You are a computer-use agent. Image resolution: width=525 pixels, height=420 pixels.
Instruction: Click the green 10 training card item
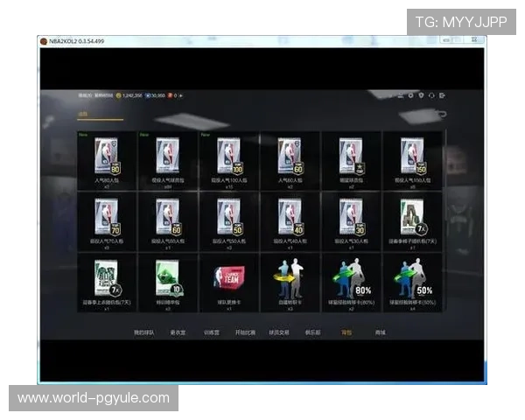click(x=167, y=279)
